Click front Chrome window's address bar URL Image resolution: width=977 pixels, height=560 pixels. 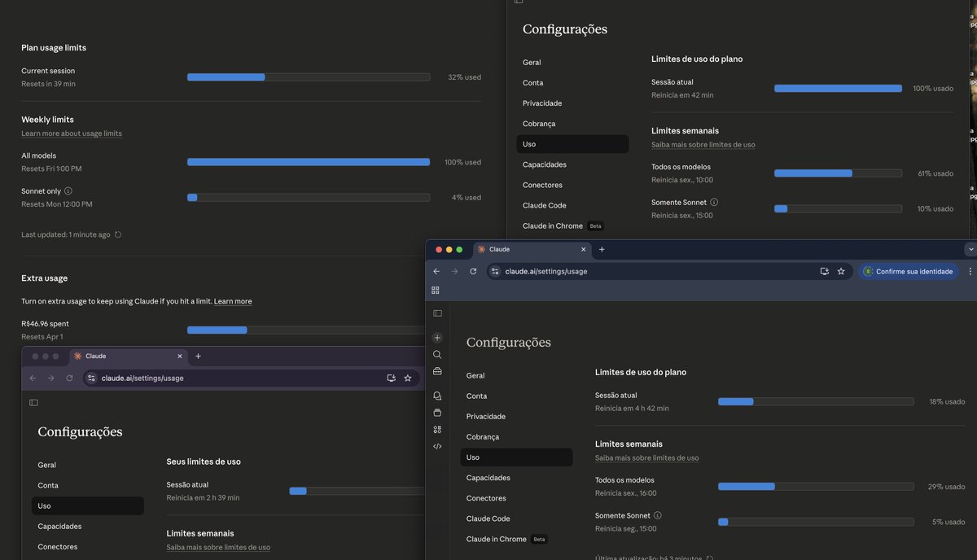(545, 271)
